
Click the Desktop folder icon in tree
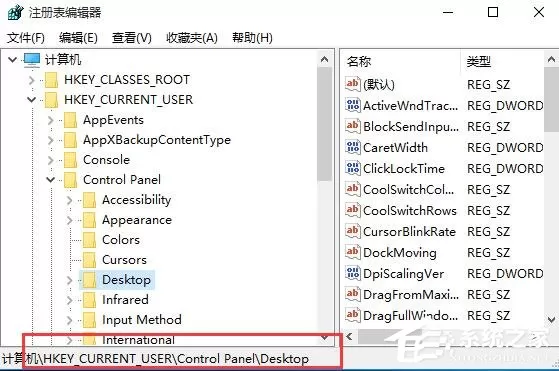(x=89, y=280)
